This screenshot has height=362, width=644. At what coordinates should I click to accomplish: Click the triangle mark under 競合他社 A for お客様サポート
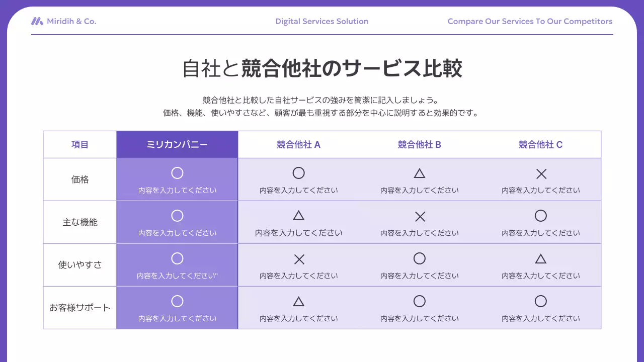[x=298, y=301]
